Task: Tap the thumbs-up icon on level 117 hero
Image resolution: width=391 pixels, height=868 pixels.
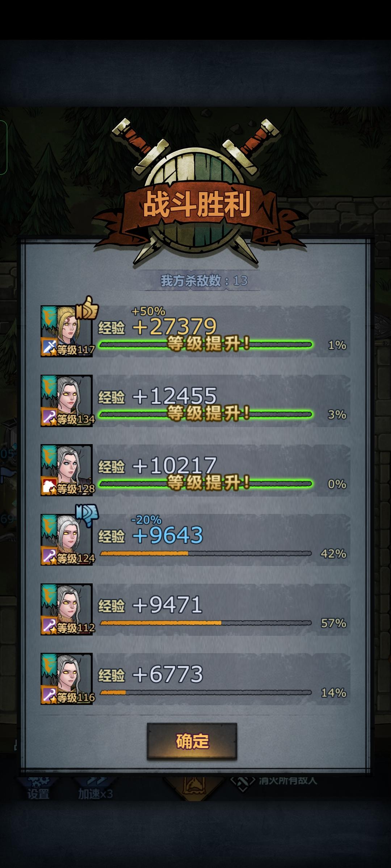Action: (x=87, y=308)
